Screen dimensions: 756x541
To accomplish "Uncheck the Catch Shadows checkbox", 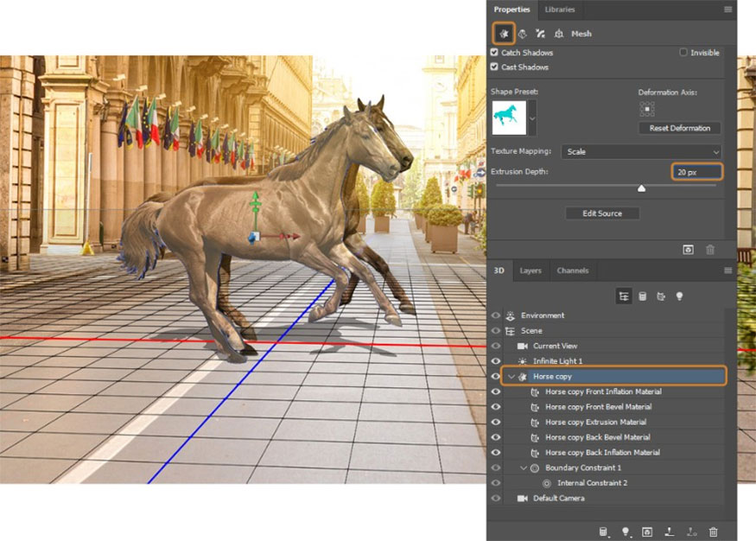I will (x=495, y=53).
